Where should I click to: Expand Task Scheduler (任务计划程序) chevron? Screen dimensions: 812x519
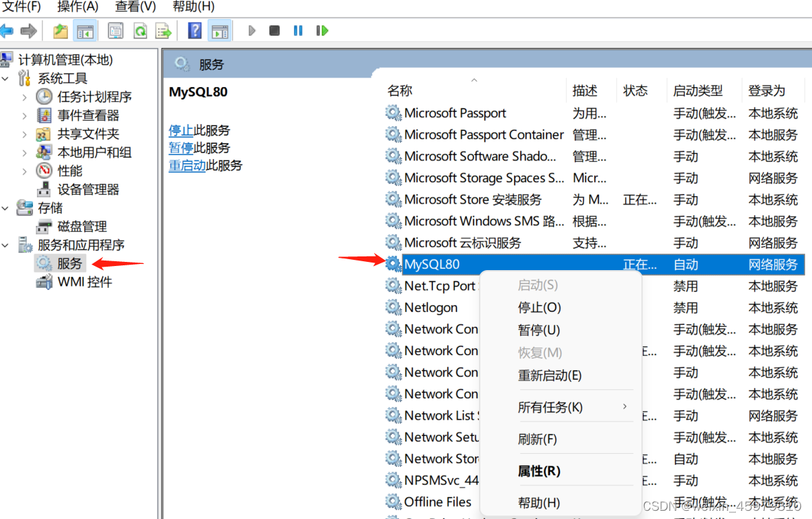click(25, 97)
